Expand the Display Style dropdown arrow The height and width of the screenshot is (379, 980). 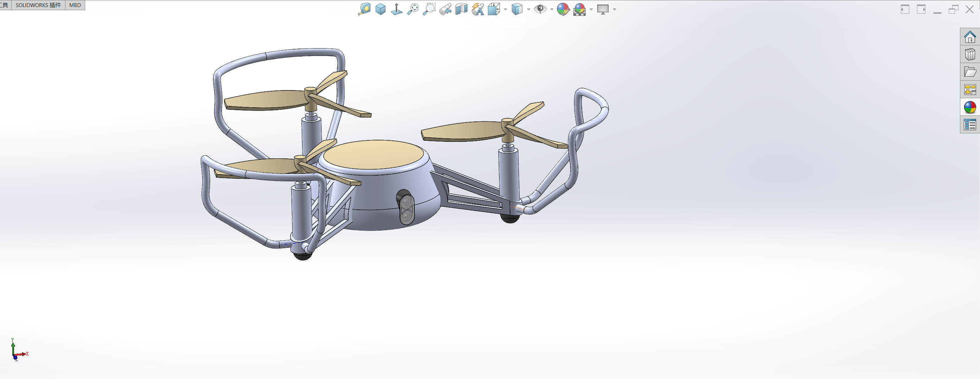528,9
